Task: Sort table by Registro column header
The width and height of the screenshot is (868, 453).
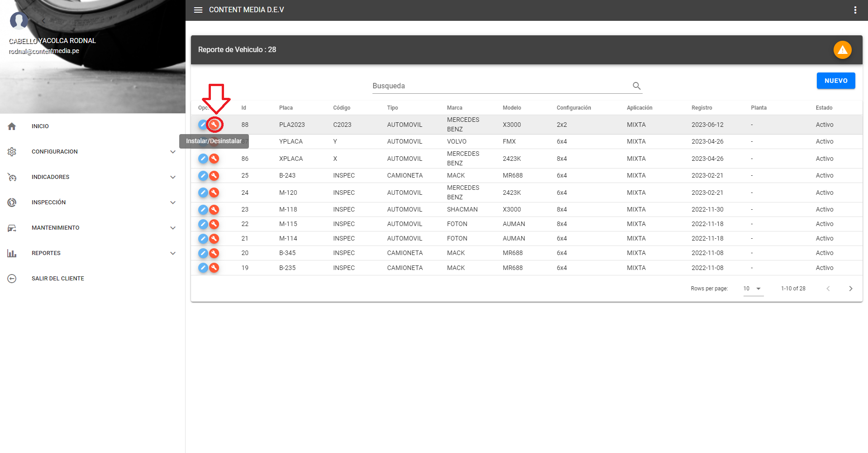Action: click(x=701, y=108)
